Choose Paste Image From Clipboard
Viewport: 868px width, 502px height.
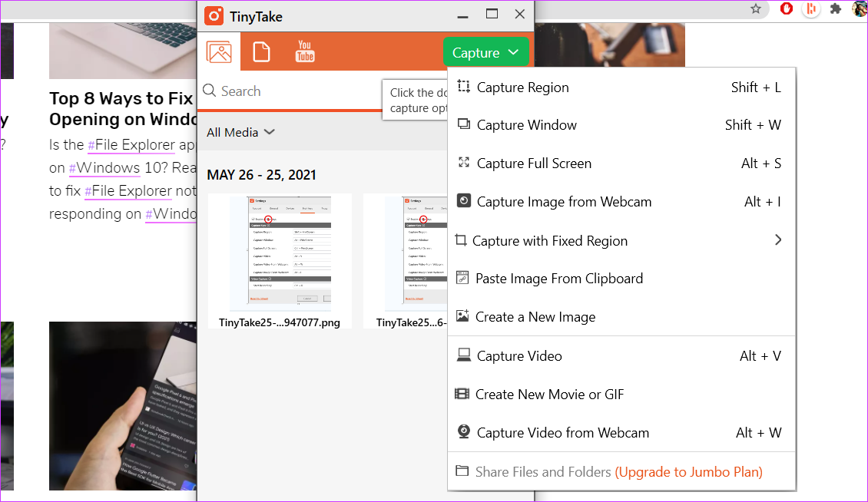click(x=621, y=279)
